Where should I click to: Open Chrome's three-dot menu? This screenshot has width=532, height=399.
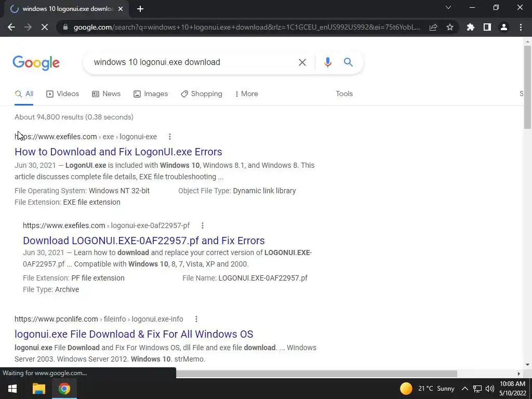click(521, 27)
